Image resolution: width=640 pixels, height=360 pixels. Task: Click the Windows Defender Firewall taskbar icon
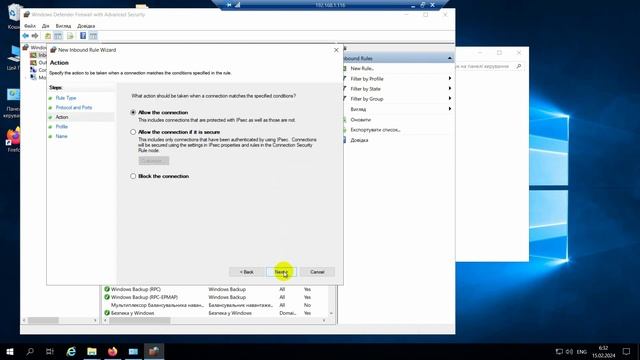(x=154, y=351)
